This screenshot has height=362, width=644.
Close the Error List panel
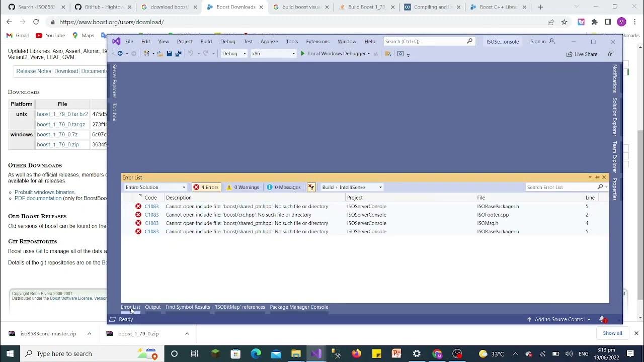coord(604,177)
